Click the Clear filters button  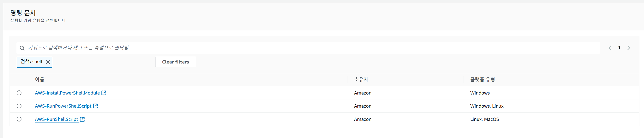[x=175, y=62]
